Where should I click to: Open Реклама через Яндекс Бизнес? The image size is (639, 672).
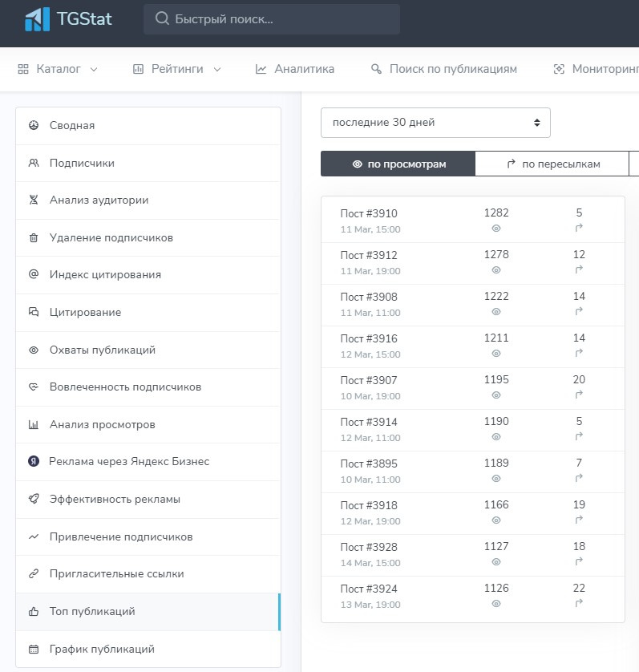pyautogui.click(x=148, y=462)
